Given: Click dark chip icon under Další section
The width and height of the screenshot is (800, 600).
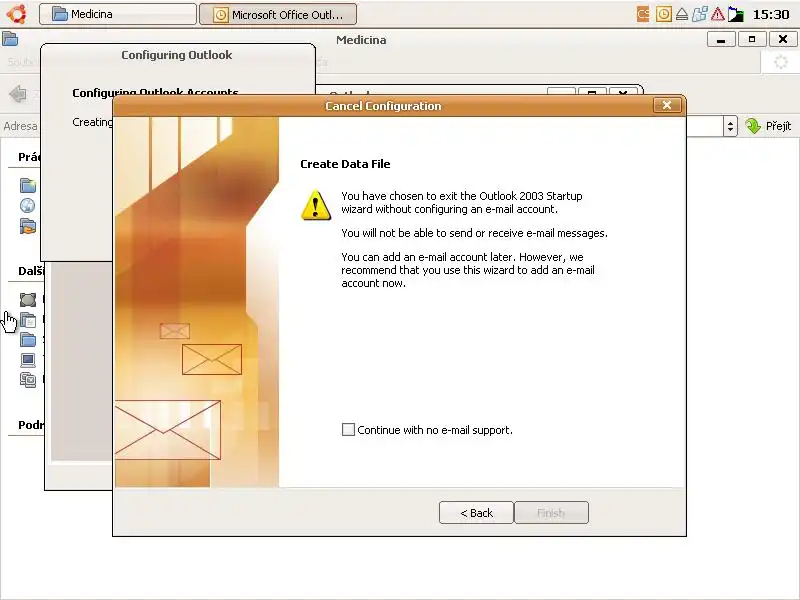Looking at the screenshot, I should [28, 299].
